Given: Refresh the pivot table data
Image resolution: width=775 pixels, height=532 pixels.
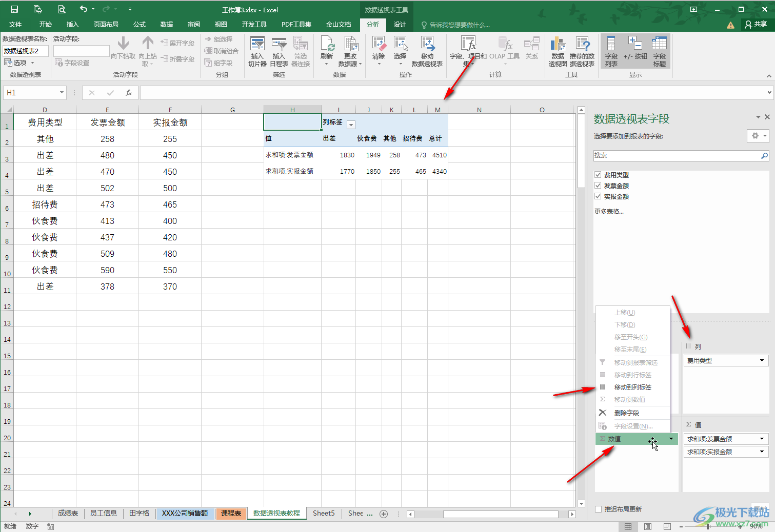Looking at the screenshot, I should tap(327, 51).
